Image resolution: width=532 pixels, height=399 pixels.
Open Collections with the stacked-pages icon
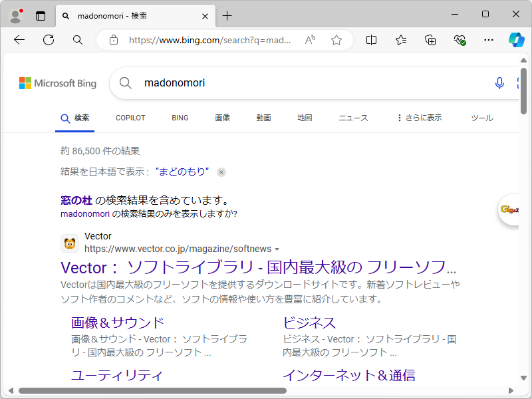click(430, 40)
